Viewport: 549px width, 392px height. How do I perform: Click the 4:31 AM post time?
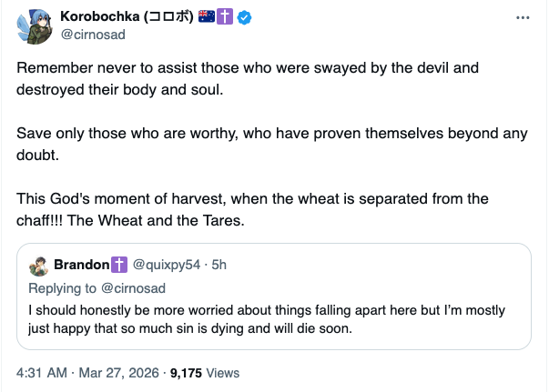[x=41, y=373]
